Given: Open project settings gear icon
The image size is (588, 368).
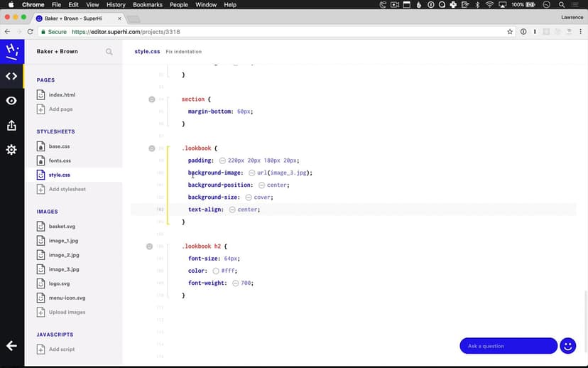Looking at the screenshot, I should point(11,150).
